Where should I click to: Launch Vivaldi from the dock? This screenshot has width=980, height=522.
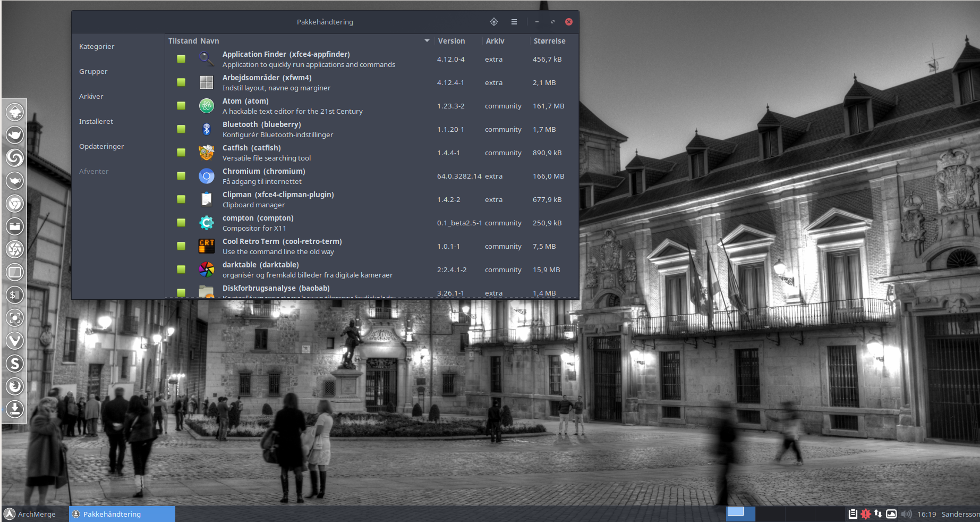[15, 341]
